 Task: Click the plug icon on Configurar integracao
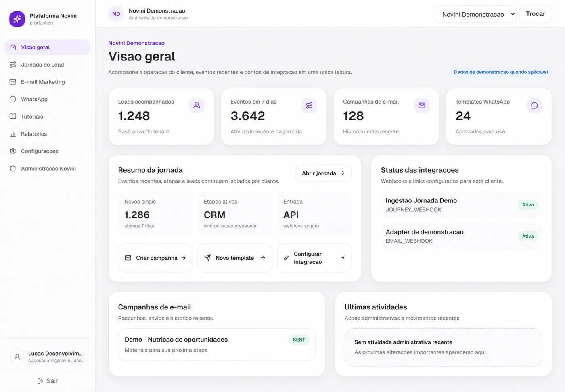pyautogui.click(x=286, y=258)
